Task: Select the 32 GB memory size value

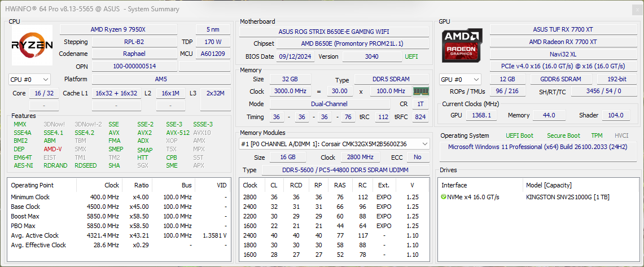Action: coord(290,79)
